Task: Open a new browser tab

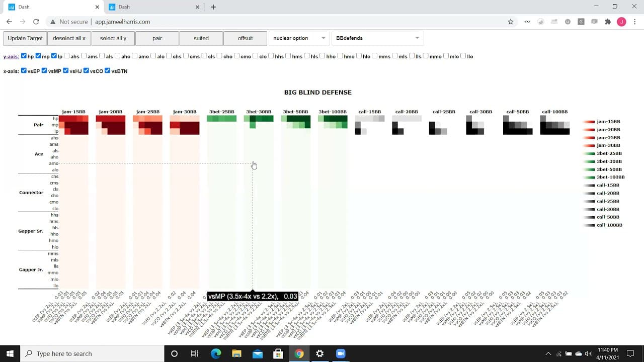Action: tap(213, 7)
